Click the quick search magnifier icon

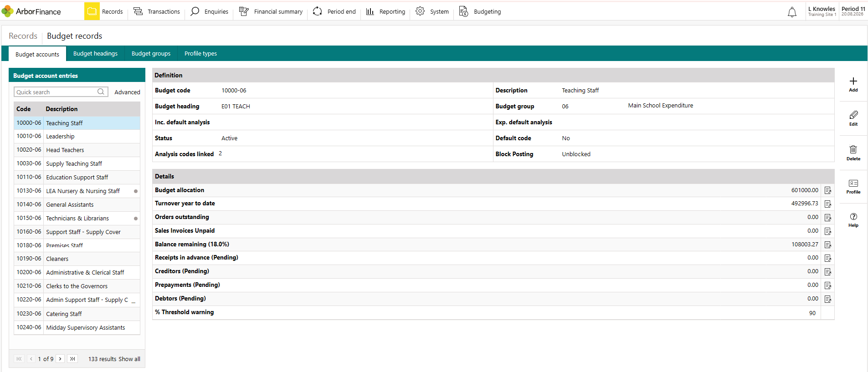pyautogui.click(x=101, y=92)
